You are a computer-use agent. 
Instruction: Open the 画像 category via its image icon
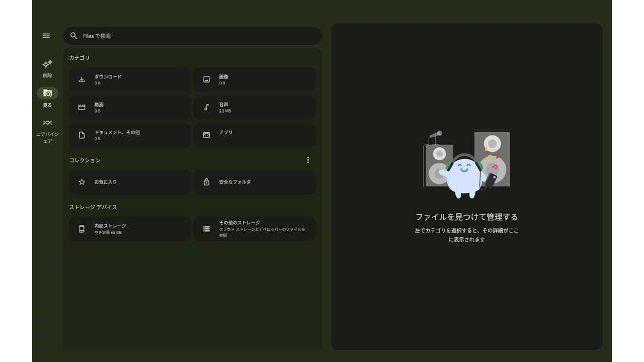pyautogui.click(x=206, y=79)
